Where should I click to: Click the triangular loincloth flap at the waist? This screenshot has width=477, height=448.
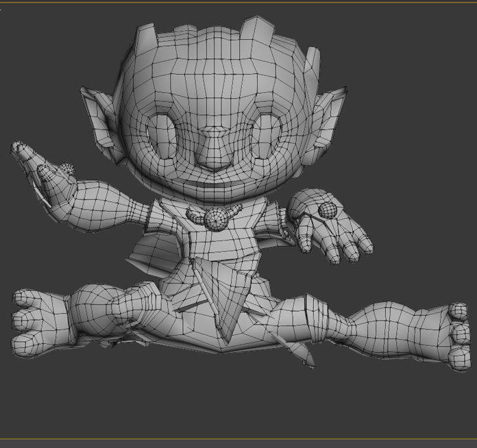click(x=225, y=298)
